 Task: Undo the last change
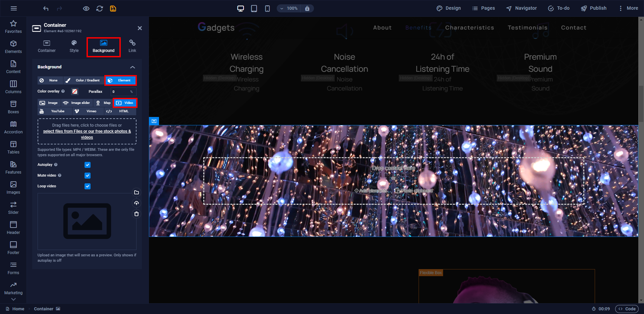tap(46, 8)
